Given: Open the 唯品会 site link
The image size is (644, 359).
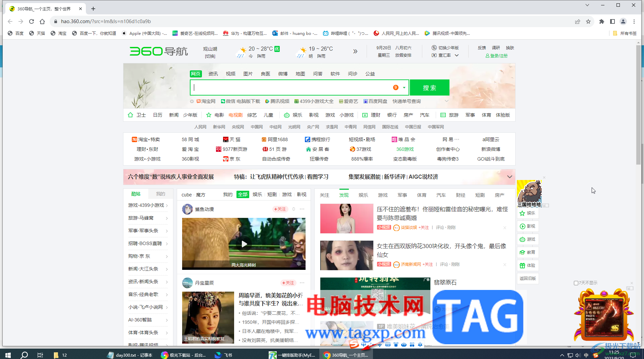Looking at the screenshot, I should pyautogui.click(x=404, y=139).
